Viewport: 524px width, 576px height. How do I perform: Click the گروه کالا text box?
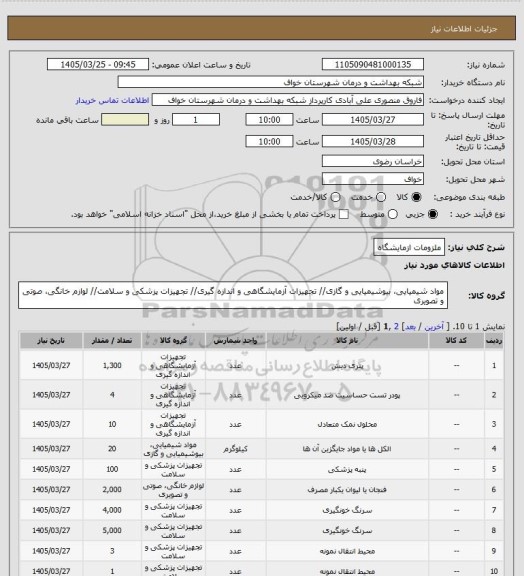pos(233,295)
